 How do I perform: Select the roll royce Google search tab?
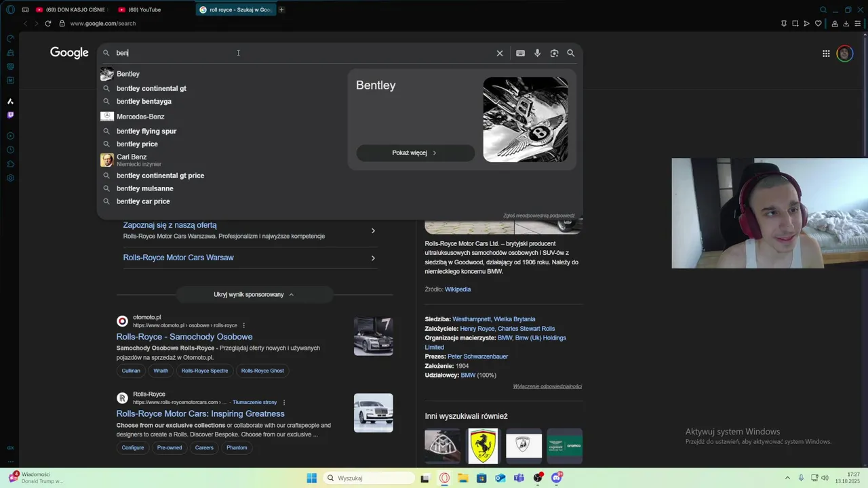coord(235,9)
